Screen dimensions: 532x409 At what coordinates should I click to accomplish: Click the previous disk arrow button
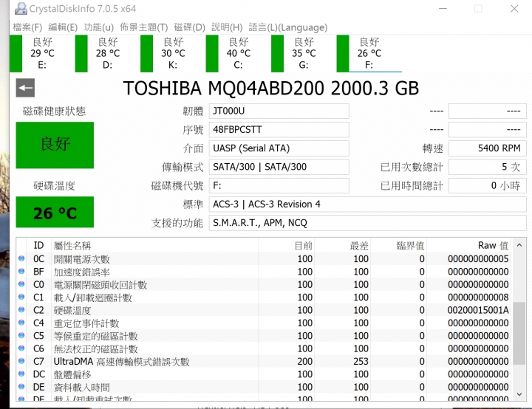tap(25, 88)
